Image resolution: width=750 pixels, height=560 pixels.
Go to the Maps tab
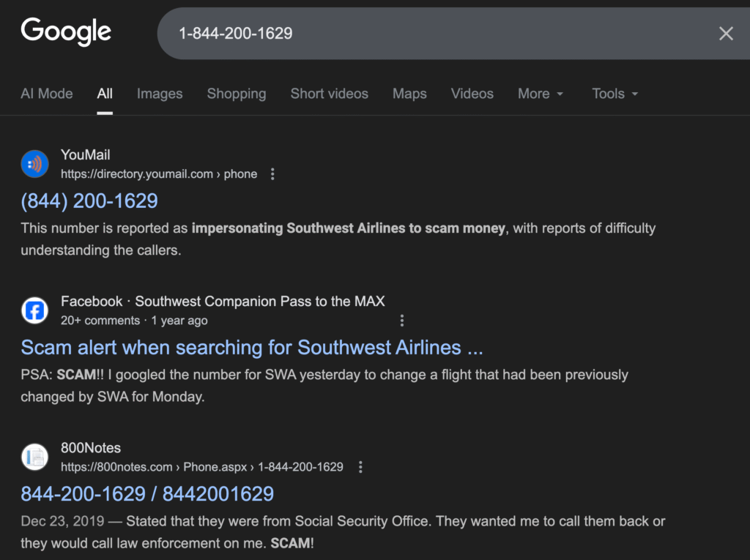tap(409, 94)
